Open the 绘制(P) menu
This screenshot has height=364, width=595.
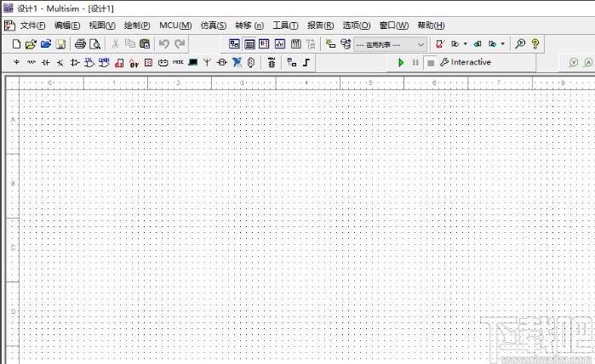click(137, 26)
